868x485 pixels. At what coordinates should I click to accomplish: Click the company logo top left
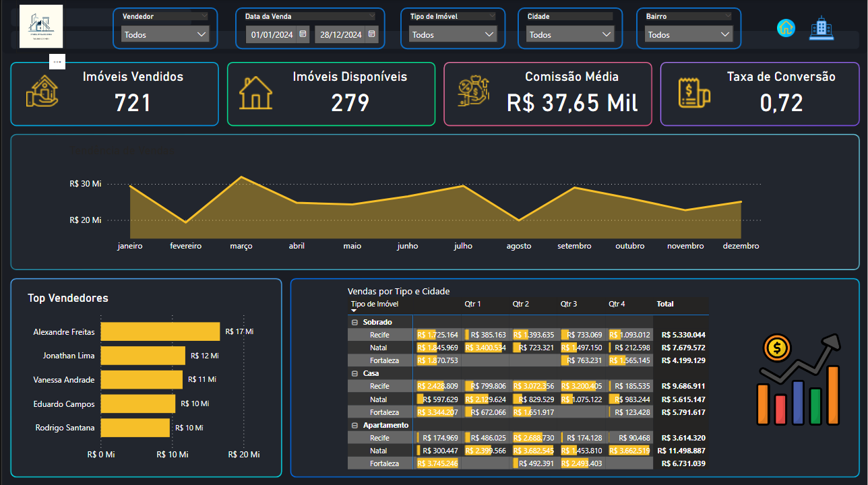[40, 28]
